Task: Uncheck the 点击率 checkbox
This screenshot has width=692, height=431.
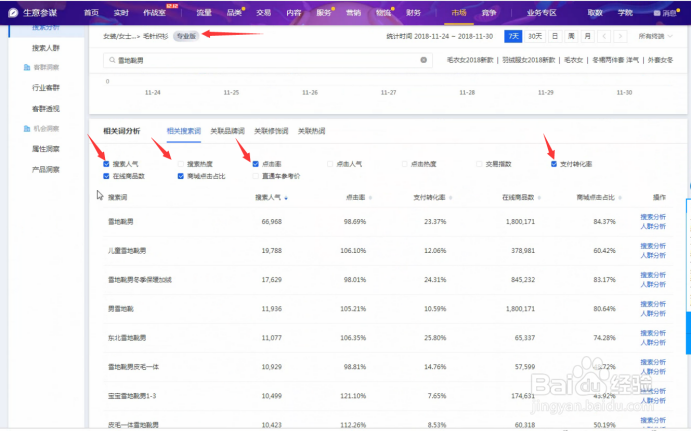Action: pyautogui.click(x=256, y=164)
